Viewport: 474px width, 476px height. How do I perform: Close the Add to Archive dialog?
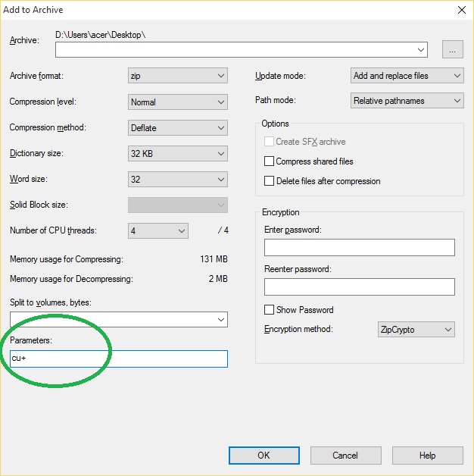pyautogui.click(x=461, y=10)
